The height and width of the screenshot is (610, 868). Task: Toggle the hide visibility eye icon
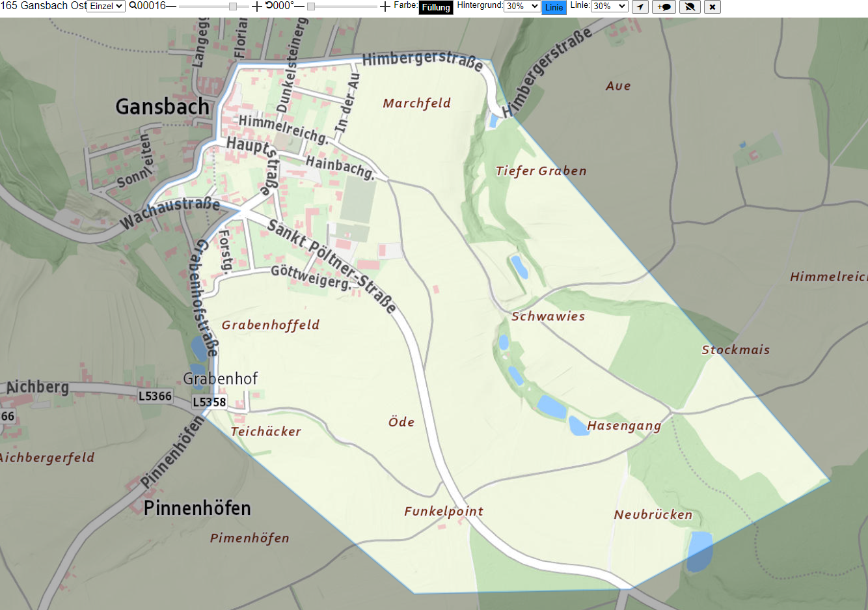[x=690, y=7]
